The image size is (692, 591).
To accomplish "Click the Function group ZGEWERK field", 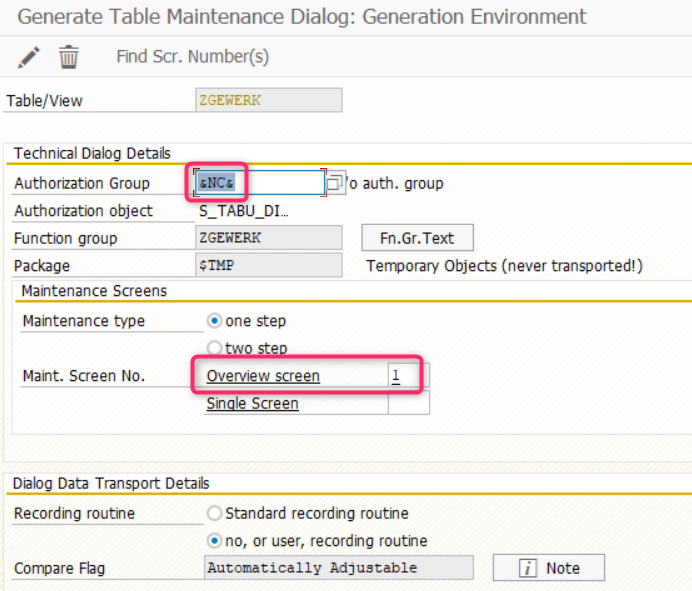I will 269,238.
